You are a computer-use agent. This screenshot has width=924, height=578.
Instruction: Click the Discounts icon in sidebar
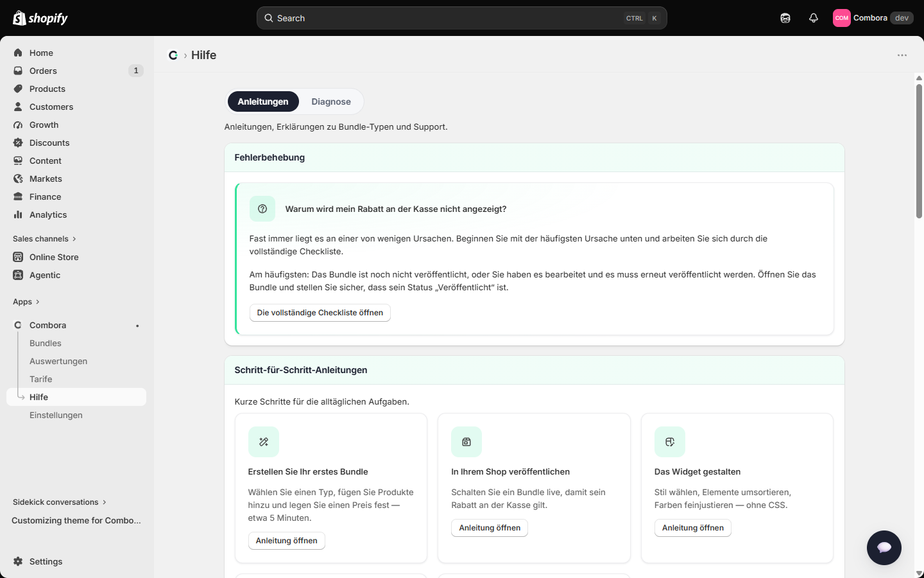[x=18, y=143]
